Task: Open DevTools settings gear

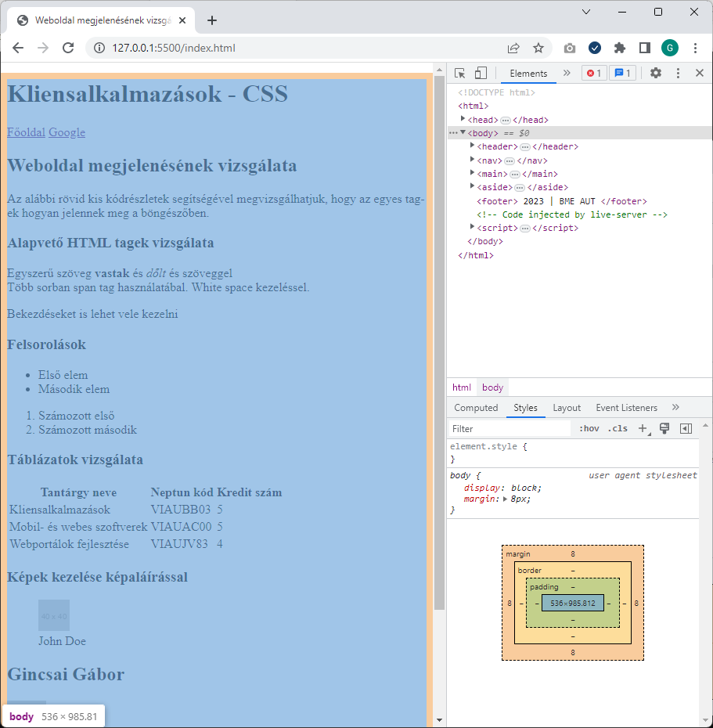Action: [x=655, y=73]
